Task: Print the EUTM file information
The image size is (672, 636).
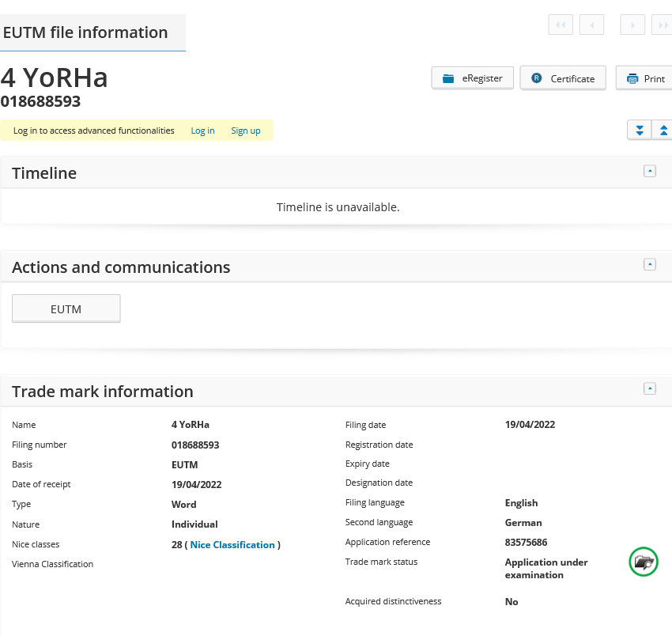Action: pos(645,78)
